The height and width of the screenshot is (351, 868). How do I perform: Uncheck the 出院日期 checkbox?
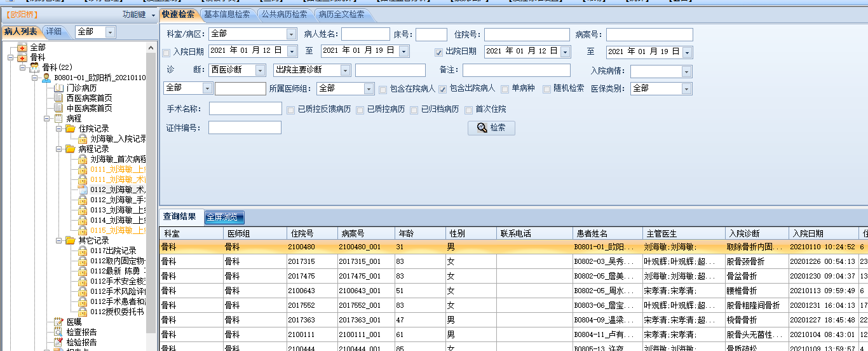[x=438, y=52]
